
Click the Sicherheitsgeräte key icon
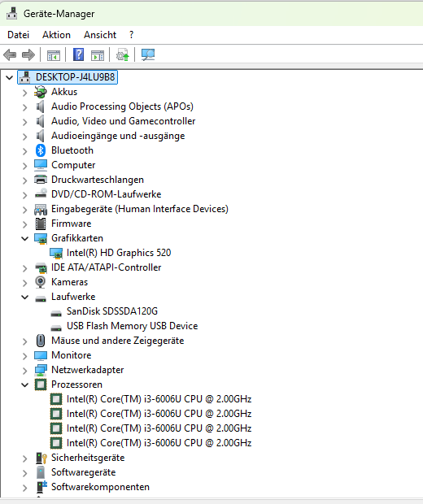[x=41, y=458]
